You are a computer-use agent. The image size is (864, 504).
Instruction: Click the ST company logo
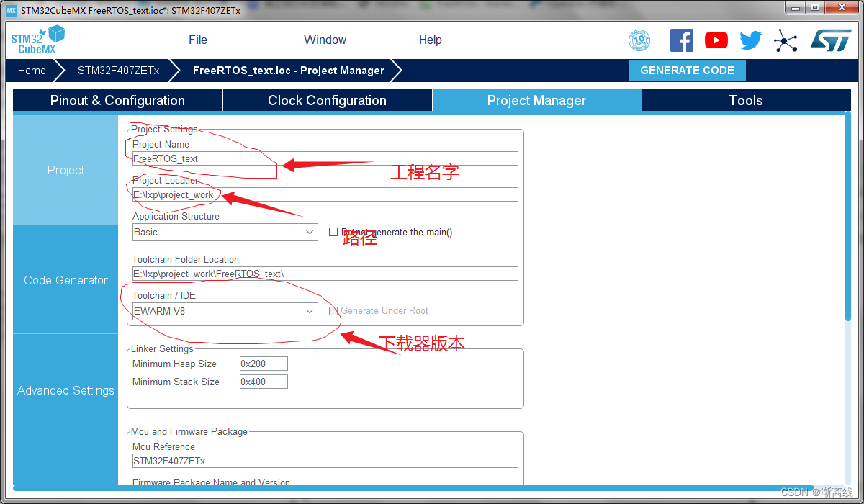coord(831,40)
